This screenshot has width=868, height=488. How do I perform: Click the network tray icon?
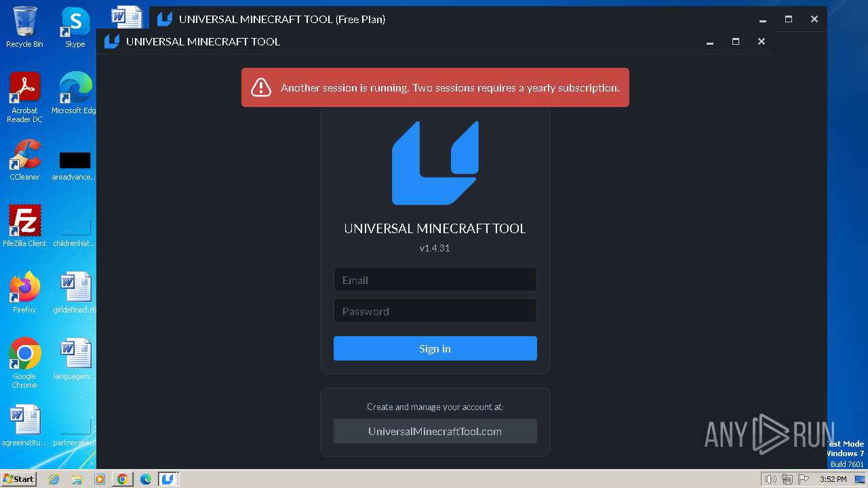787,479
